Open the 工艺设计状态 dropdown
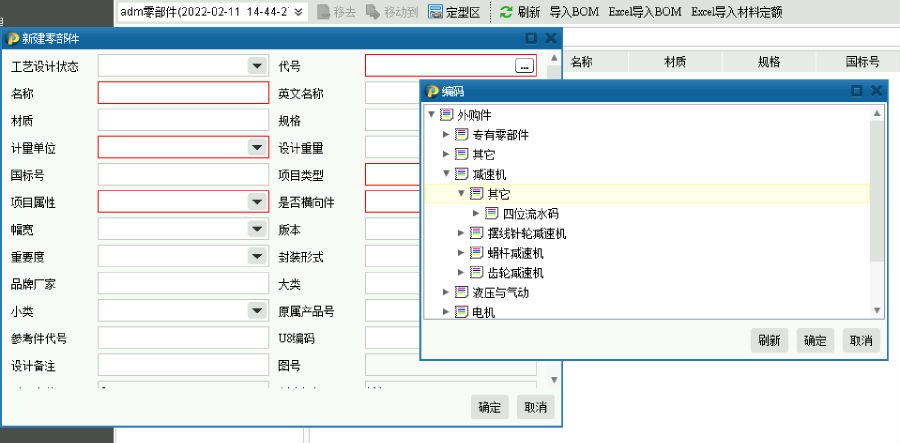Screen dimensions: 900x443 (256, 66)
